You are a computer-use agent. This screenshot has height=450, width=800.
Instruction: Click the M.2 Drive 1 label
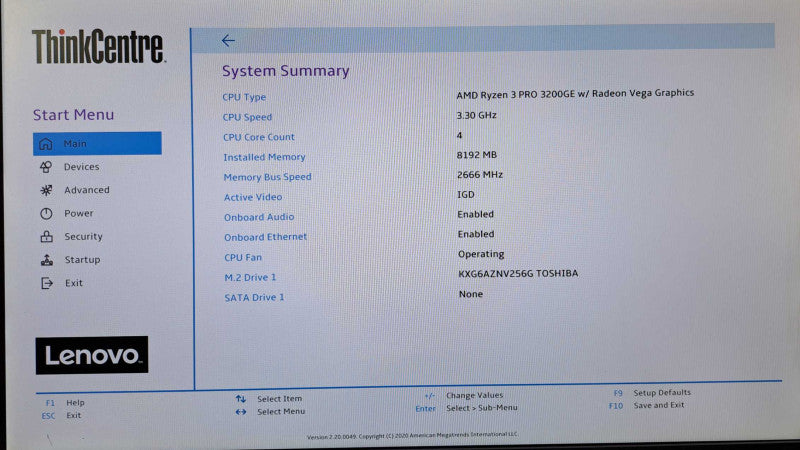click(250, 278)
